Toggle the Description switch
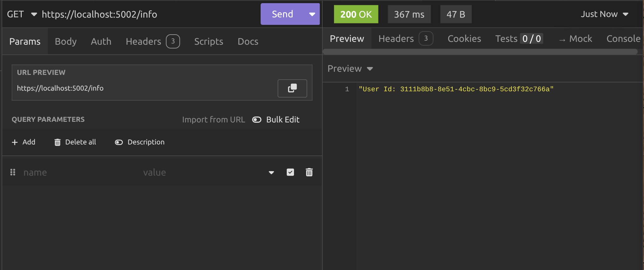 coord(119,142)
